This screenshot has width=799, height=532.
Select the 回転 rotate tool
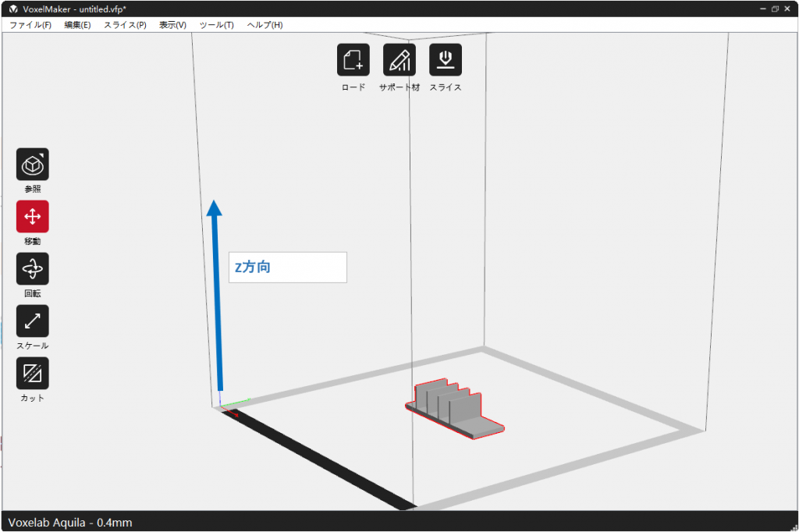click(x=33, y=268)
